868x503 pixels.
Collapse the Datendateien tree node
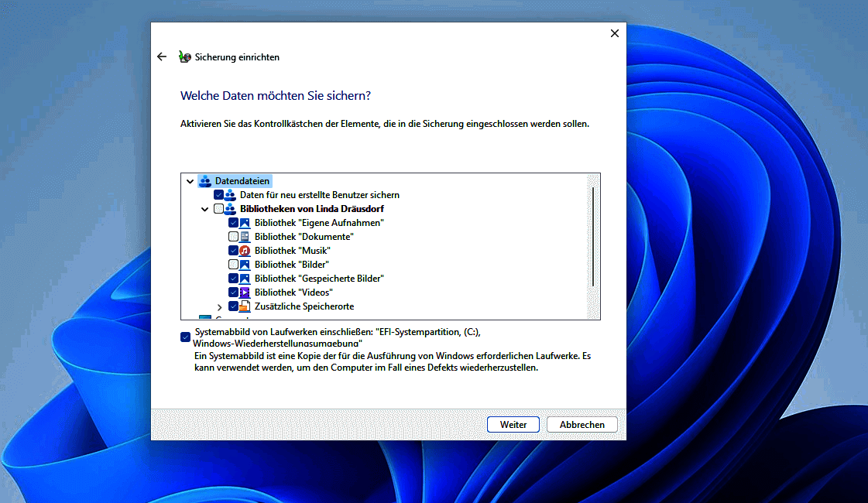pos(190,181)
